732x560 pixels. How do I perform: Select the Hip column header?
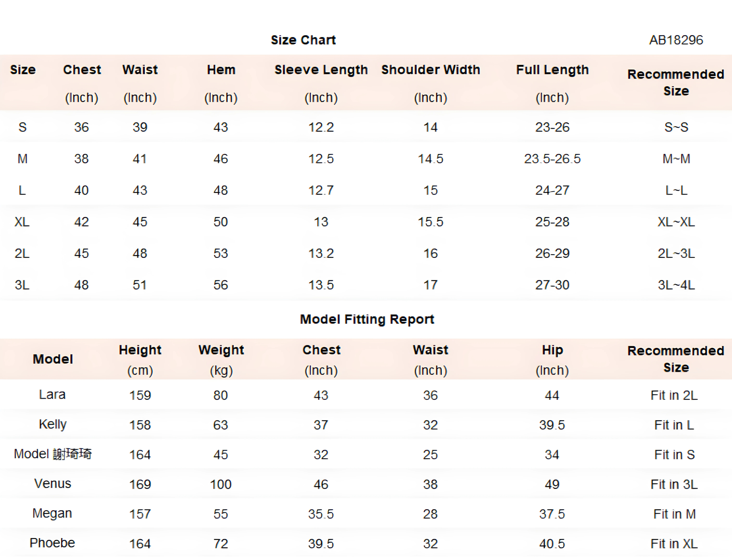[x=552, y=350]
